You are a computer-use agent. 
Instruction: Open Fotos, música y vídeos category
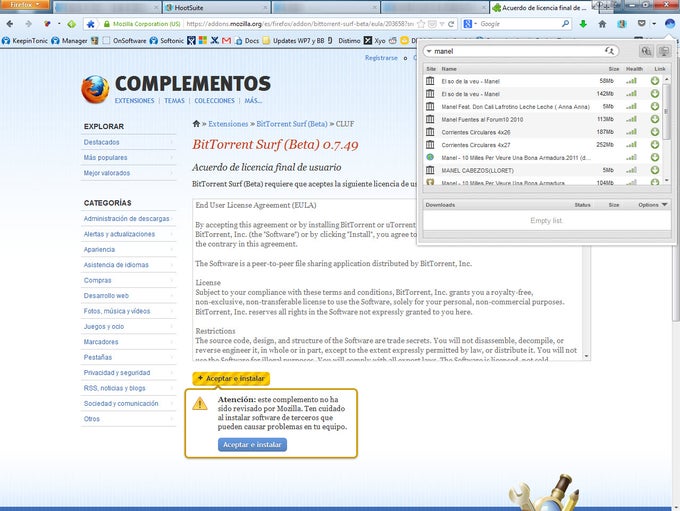coord(117,311)
